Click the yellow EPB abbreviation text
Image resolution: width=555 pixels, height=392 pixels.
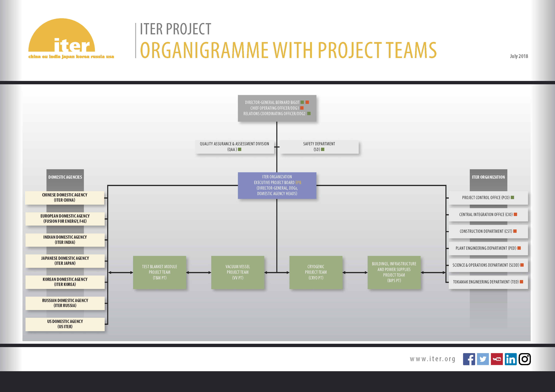[298, 183]
